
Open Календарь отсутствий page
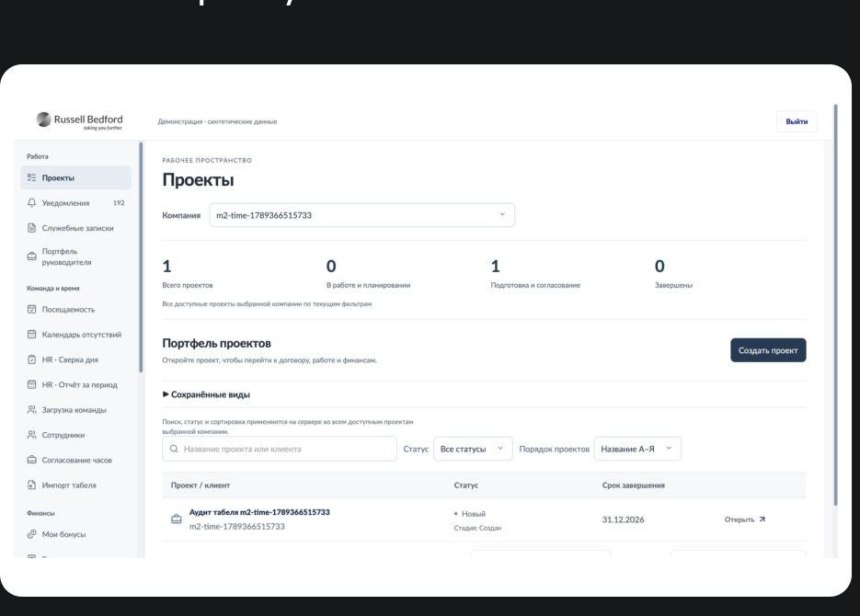[x=75, y=335]
